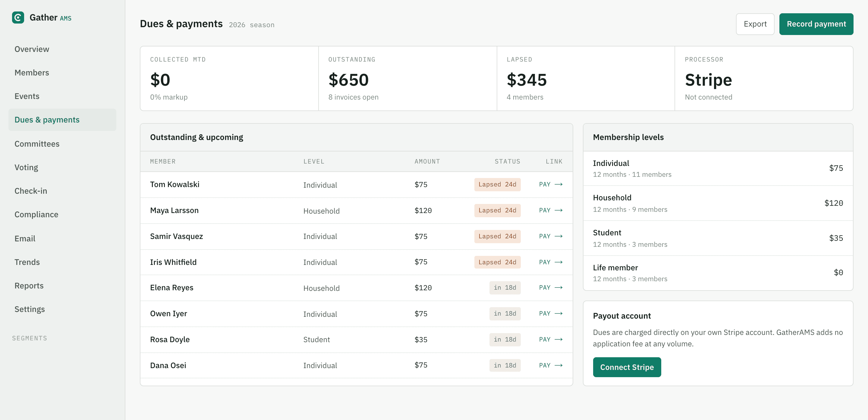Click the Outstanding $650 summary card
868x420 pixels.
tap(407, 79)
